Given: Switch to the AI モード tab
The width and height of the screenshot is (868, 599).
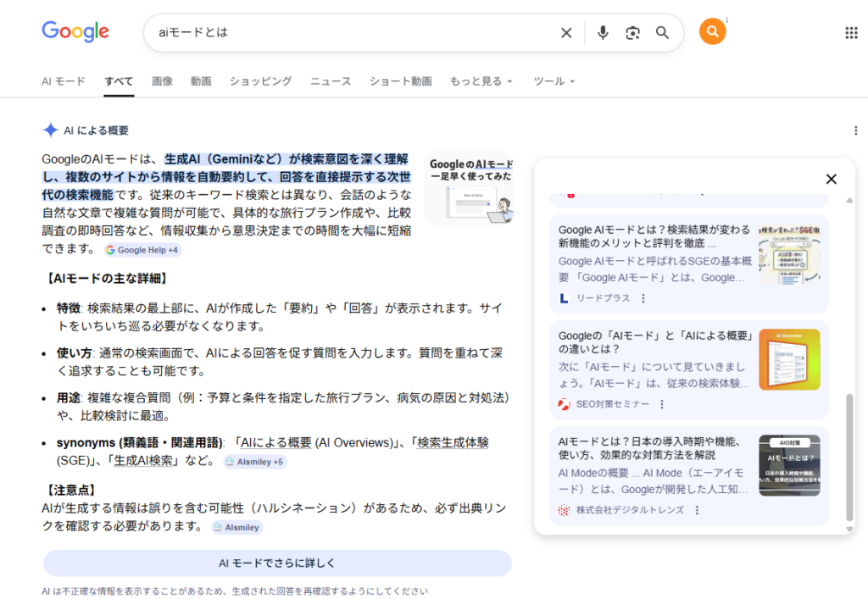Looking at the screenshot, I should pos(64,81).
